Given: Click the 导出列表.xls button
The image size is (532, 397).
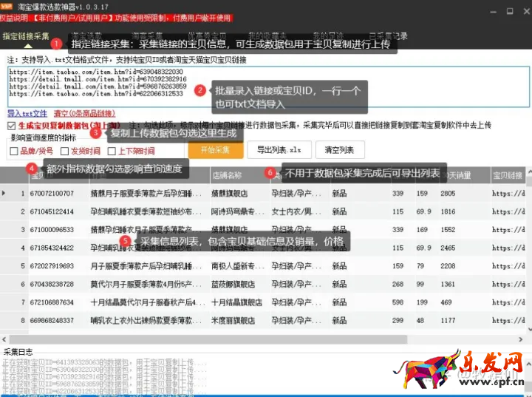Looking at the screenshot, I should coord(279,149).
